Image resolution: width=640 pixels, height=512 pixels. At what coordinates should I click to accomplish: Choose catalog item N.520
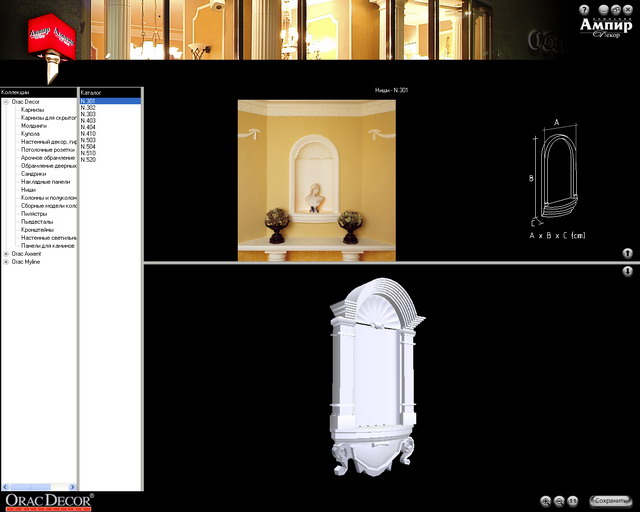[88, 160]
